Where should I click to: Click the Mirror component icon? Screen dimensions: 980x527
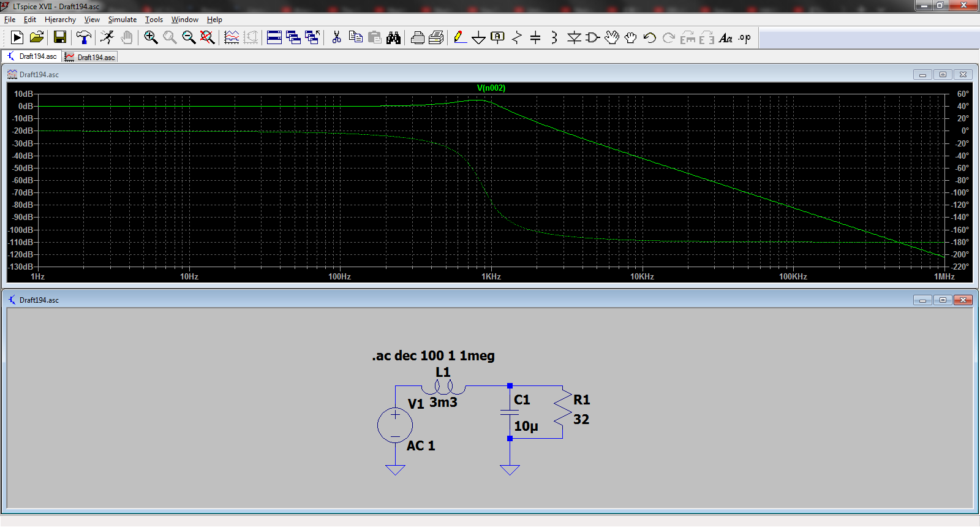pos(707,37)
